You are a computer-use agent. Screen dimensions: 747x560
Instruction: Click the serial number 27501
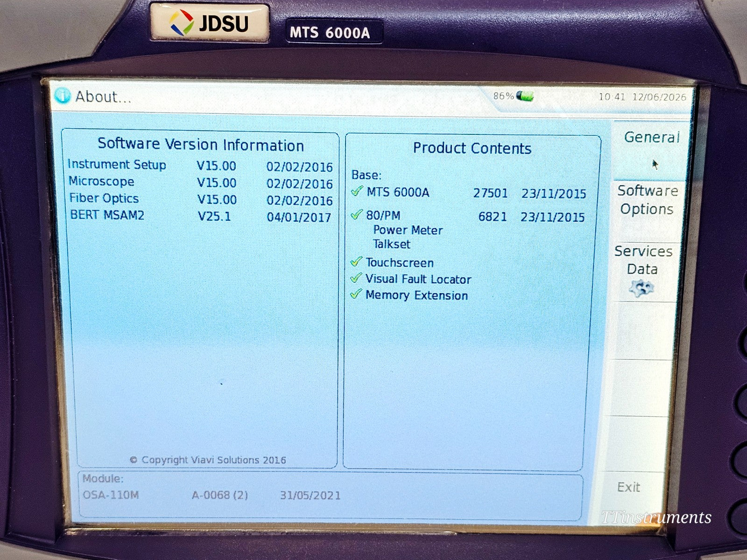point(491,193)
